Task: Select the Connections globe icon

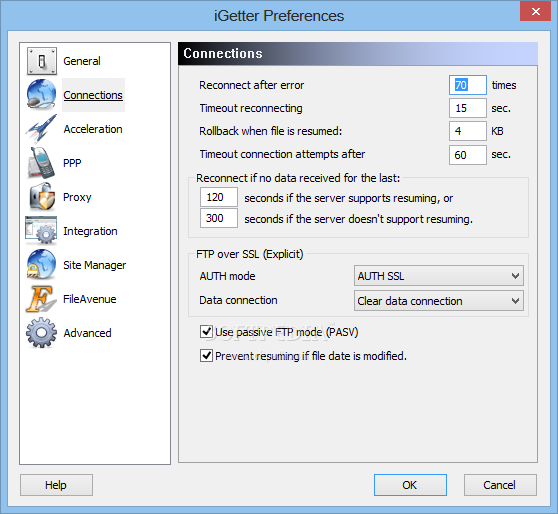Action: [42, 95]
